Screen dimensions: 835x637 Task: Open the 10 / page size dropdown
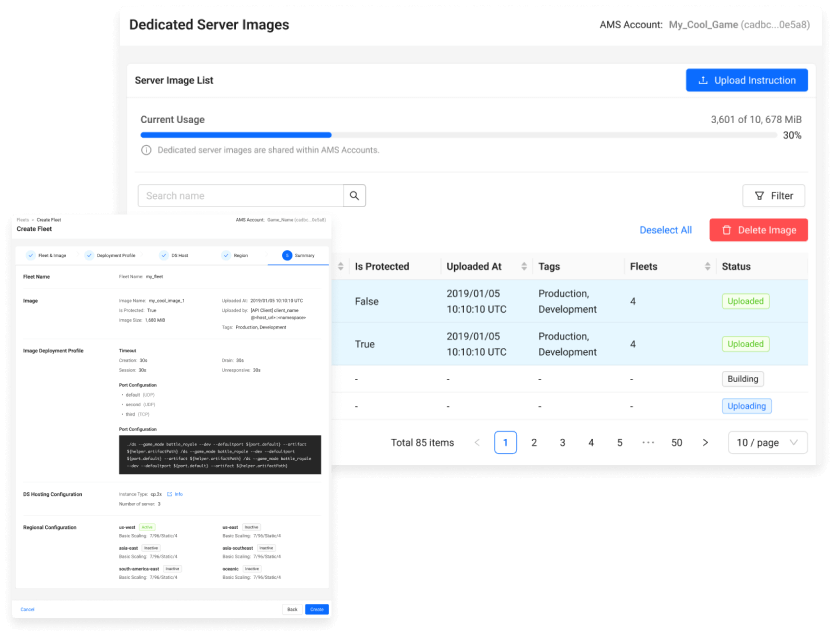pos(767,442)
